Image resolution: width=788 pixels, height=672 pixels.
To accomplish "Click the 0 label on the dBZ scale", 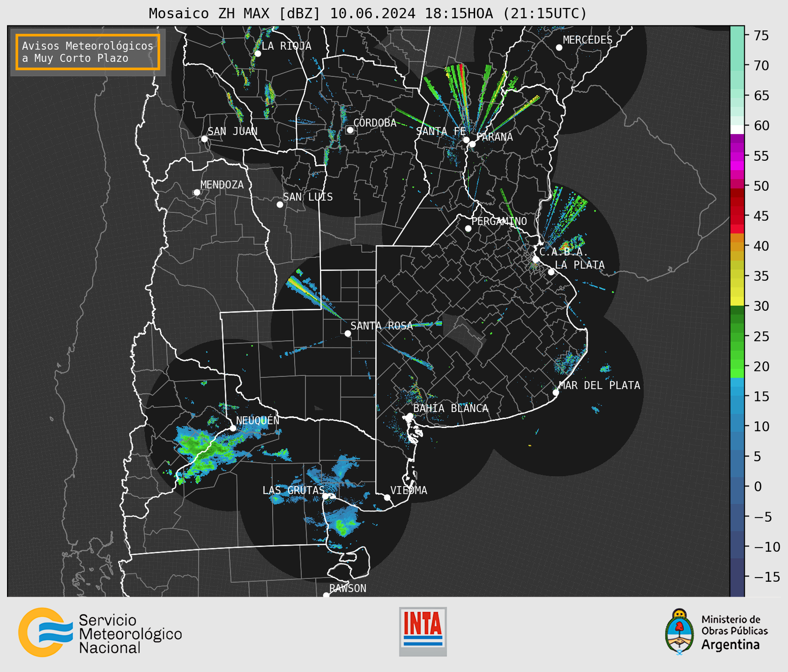I will pos(758,486).
